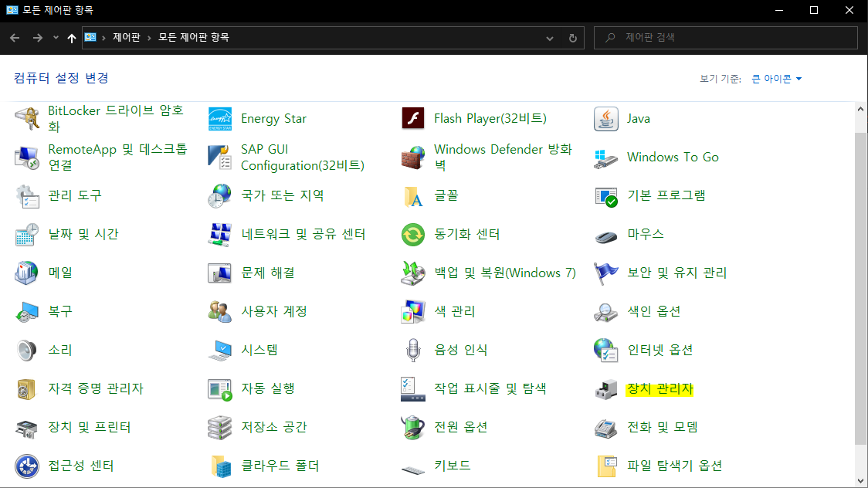Open 파일 탐색기 옵션 icon
The image size is (868, 488).
[606, 466]
